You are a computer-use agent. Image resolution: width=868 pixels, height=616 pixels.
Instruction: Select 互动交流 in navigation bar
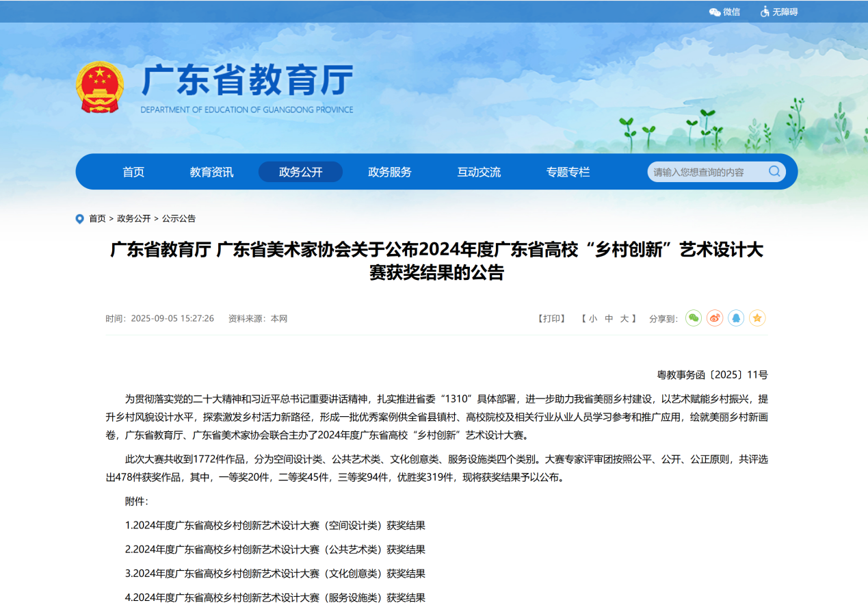(x=479, y=172)
